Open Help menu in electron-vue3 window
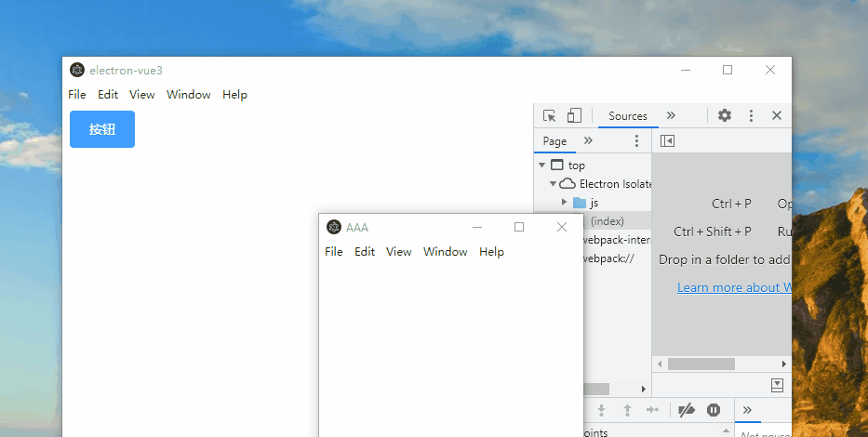The image size is (868, 437). coord(234,95)
